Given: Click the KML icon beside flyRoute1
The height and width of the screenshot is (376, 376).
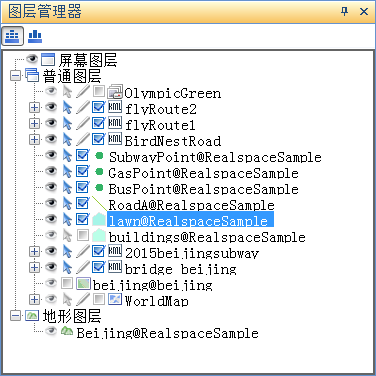Looking at the screenshot, I should 115,123.
